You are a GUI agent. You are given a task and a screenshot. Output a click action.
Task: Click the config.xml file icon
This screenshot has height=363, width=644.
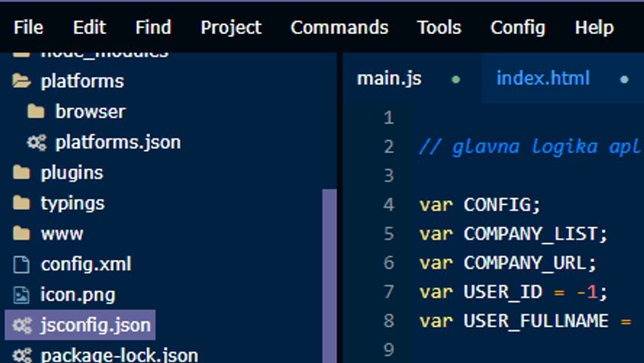22,264
